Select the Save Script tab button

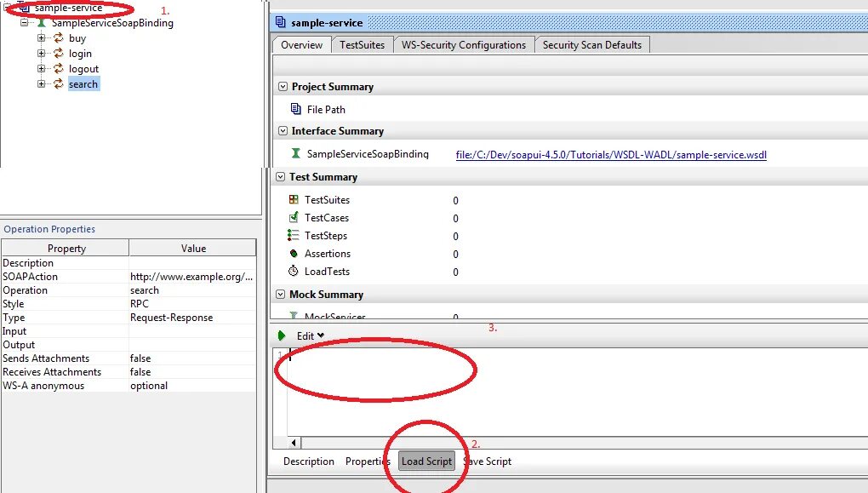pyautogui.click(x=487, y=461)
